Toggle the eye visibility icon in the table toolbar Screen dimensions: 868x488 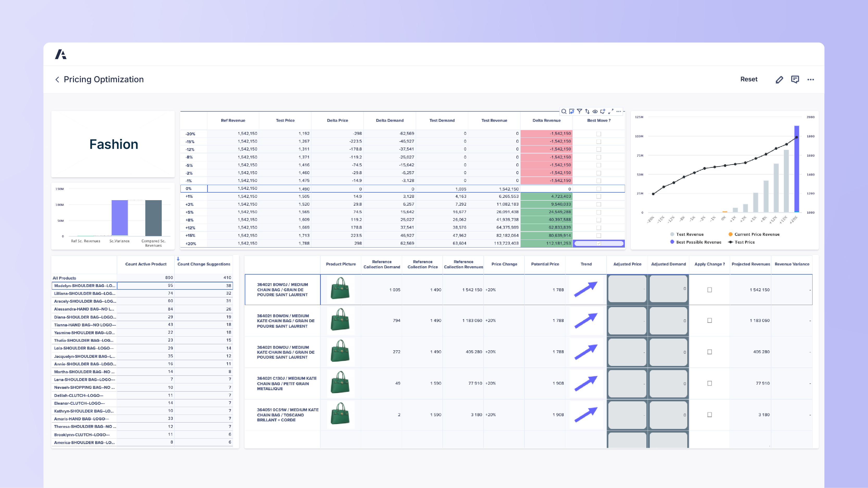[x=595, y=111]
